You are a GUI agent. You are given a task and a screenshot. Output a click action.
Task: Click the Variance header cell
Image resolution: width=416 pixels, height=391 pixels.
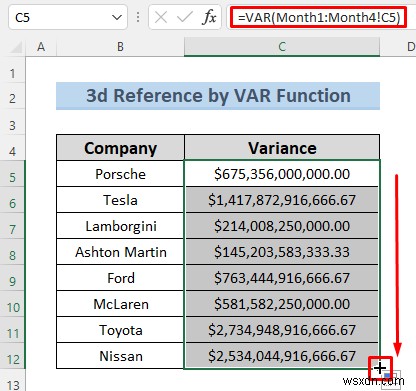click(282, 148)
